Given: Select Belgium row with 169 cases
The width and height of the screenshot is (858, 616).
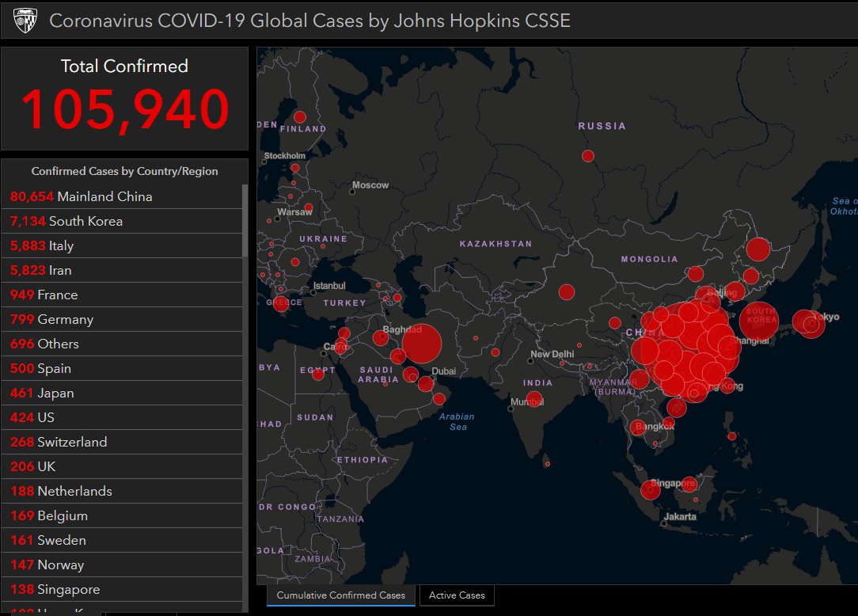Looking at the screenshot, I should pyautogui.click(x=122, y=515).
